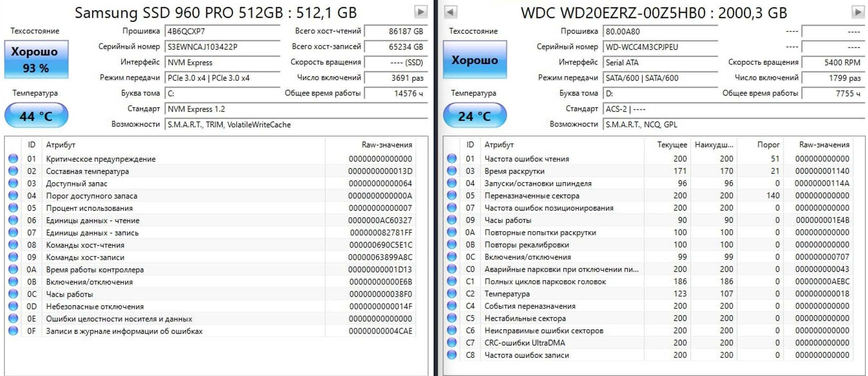
Task: Select row Повторные попытки раскрутки
Action: pyautogui.click(x=648, y=232)
